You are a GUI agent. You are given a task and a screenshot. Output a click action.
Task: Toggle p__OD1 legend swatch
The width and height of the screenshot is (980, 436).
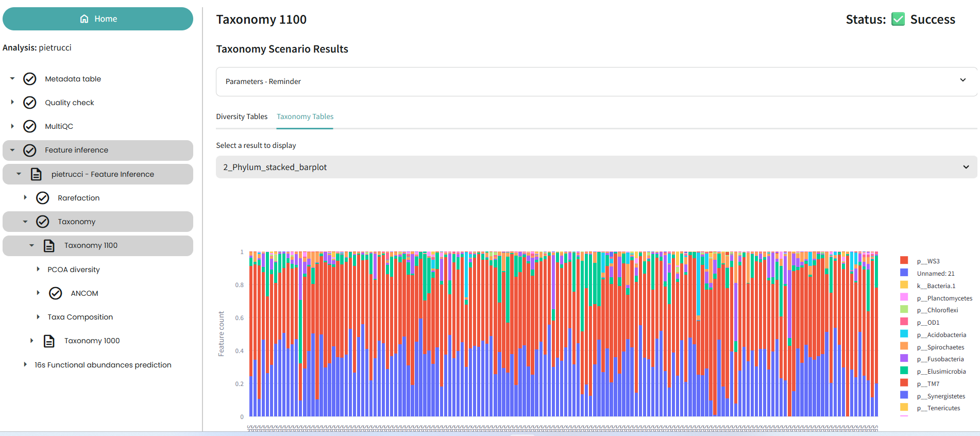pyautogui.click(x=904, y=322)
